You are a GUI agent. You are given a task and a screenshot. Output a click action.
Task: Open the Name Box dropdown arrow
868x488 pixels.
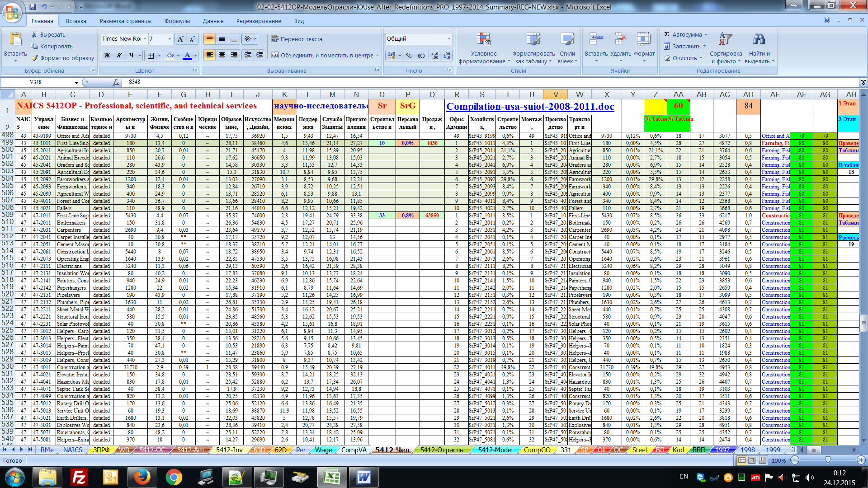pyautogui.click(x=76, y=82)
